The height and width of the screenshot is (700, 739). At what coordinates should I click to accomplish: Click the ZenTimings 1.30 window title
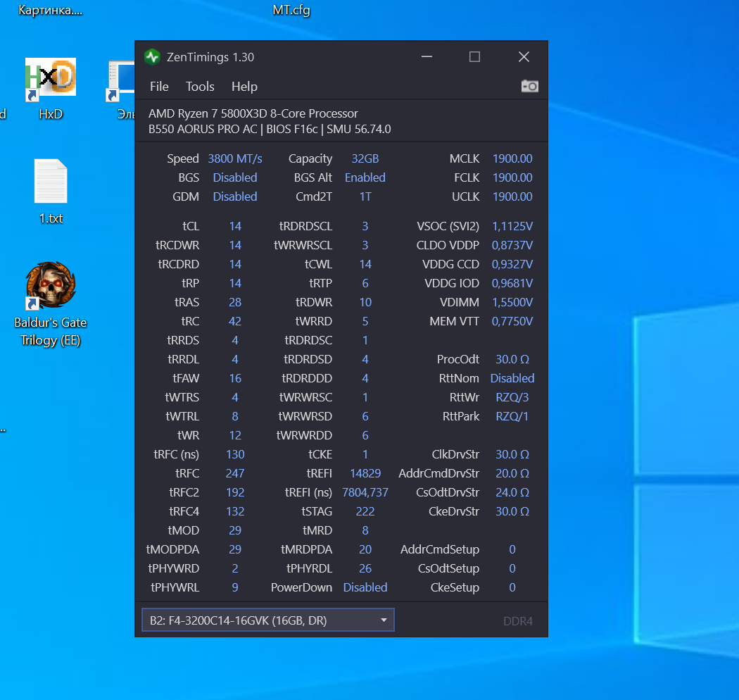point(210,57)
